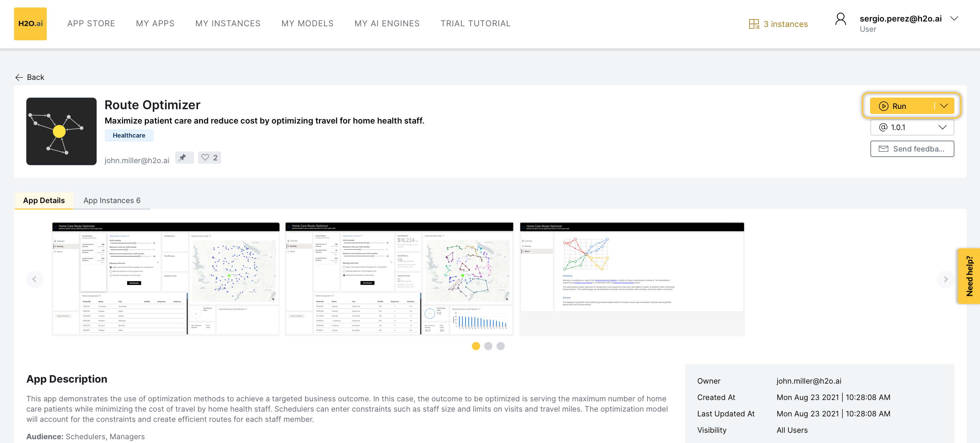The width and height of the screenshot is (980, 443).
Task: Open MY INSTANCES page
Action: pos(228,24)
